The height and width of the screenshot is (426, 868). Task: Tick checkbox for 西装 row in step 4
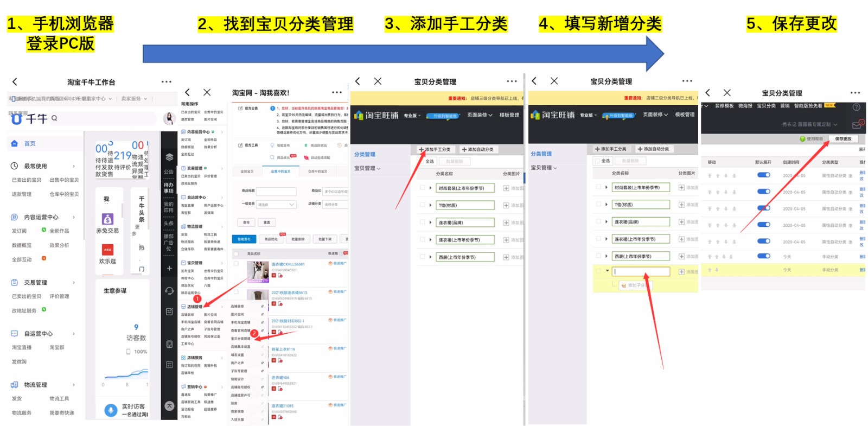tap(598, 256)
